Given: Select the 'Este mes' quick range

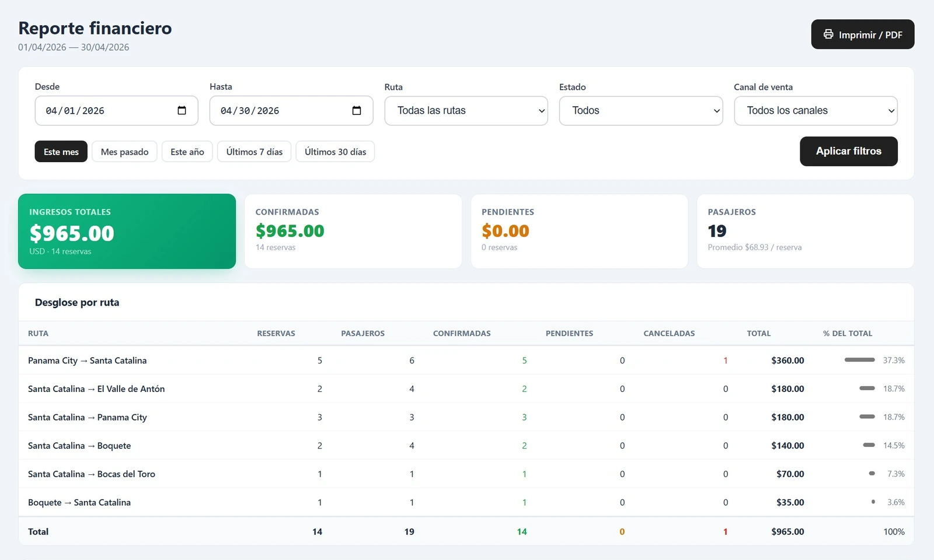Looking at the screenshot, I should click(61, 152).
